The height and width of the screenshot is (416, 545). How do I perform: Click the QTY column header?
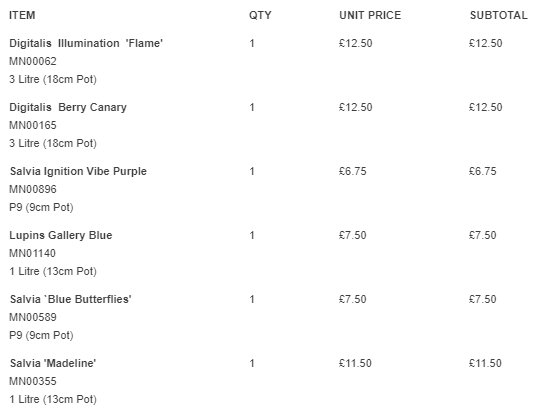click(x=260, y=15)
